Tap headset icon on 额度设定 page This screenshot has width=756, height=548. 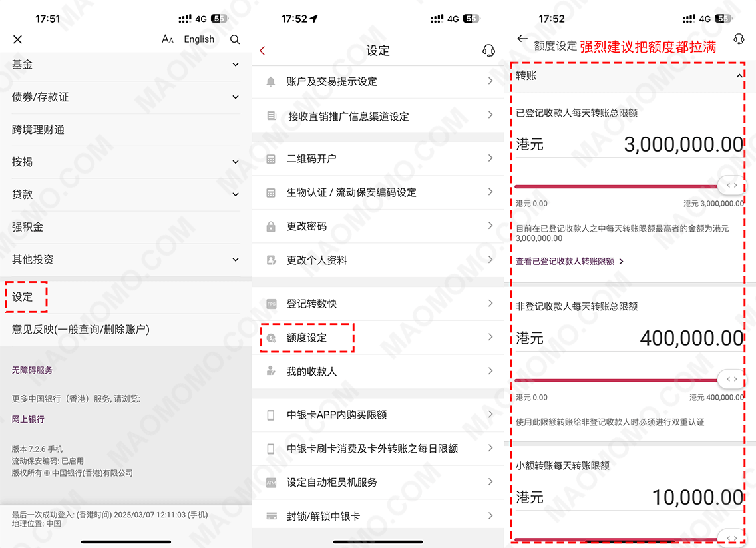pos(738,39)
